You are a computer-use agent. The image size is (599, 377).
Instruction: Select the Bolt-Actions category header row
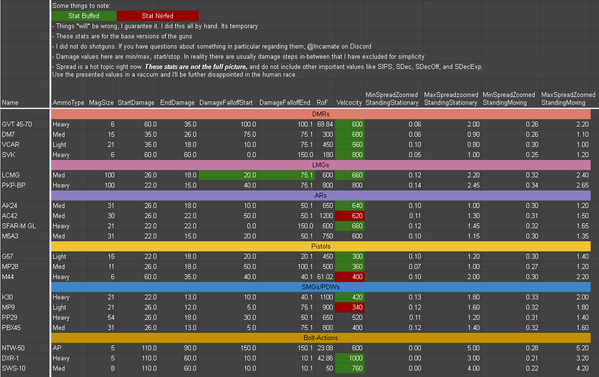321,338
